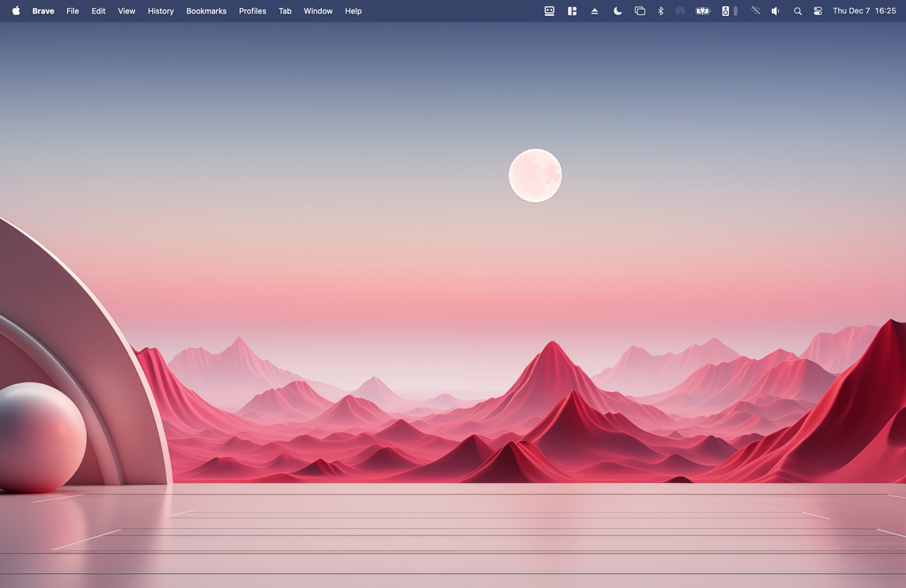Viewport: 906px width, 588px height.
Task: Open the sound volume control
Action: (775, 11)
